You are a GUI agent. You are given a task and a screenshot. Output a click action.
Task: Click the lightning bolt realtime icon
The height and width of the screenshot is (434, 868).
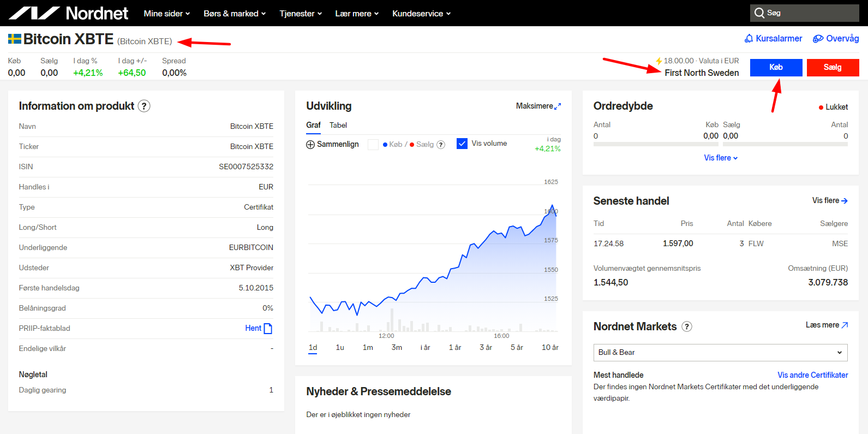pos(659,61)
